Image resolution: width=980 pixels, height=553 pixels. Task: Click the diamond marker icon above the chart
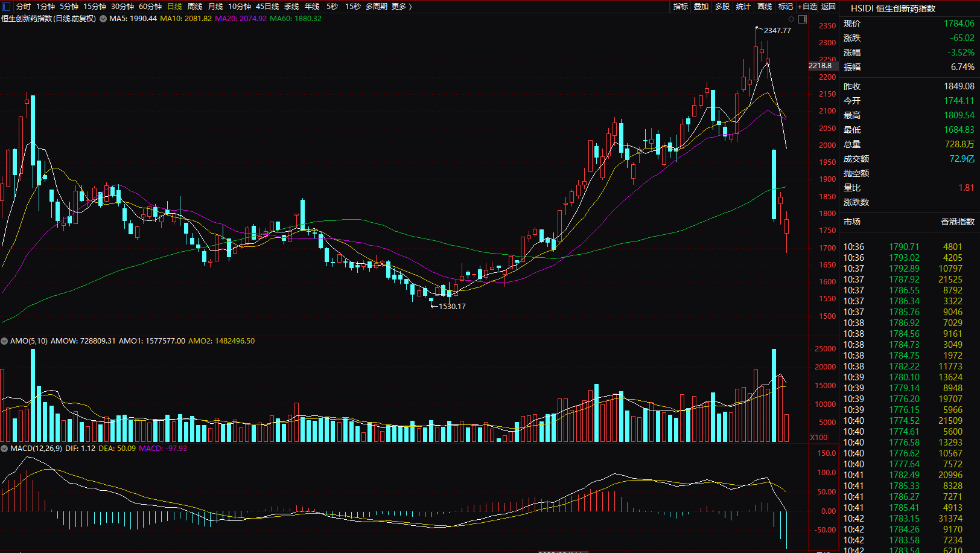click(792, 19)
